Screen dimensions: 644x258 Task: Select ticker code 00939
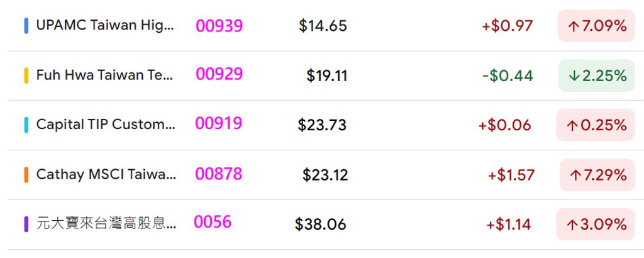pos(219,26)
